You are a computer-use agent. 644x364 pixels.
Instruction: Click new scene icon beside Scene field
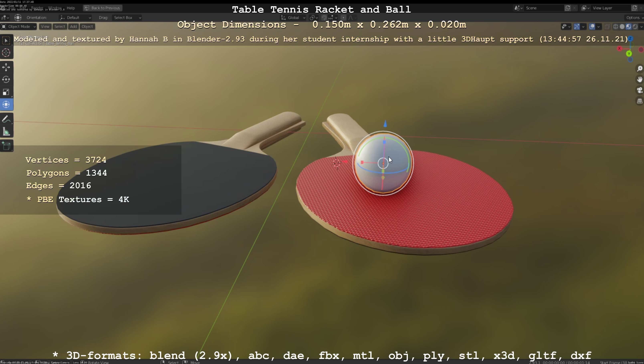[x=567, y=8]
